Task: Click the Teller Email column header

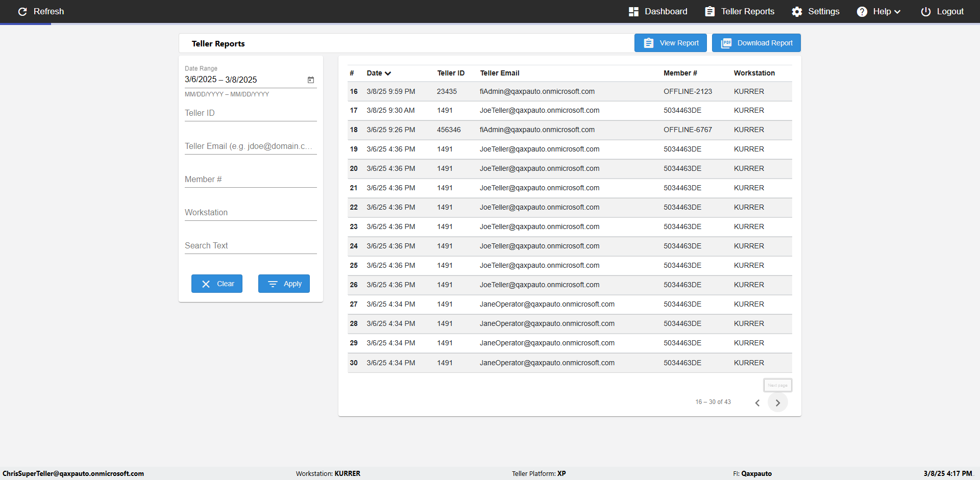Action: [500, 73]
